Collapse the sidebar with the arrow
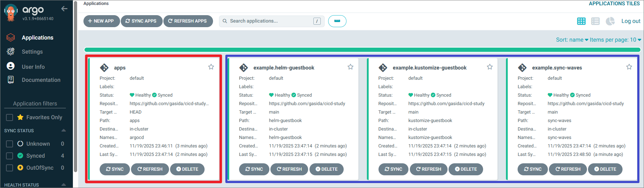Image resolution: width=644 pixels, height=188 pixels. 64,9
